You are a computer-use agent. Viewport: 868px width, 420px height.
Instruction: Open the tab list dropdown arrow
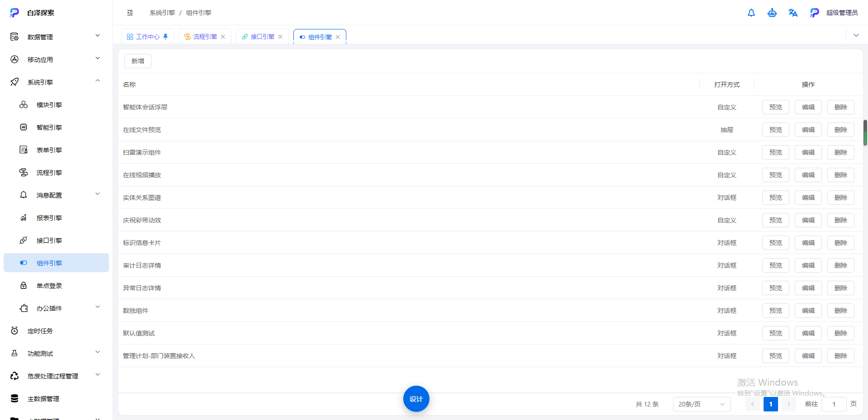pos(856,35)
